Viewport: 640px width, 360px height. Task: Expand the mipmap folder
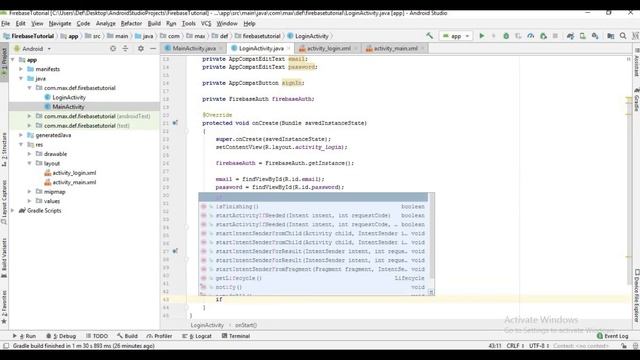[29, 191]
